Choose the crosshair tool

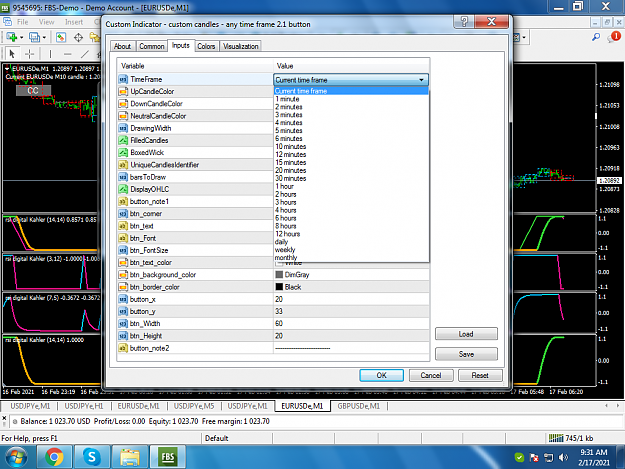[29, 53]
